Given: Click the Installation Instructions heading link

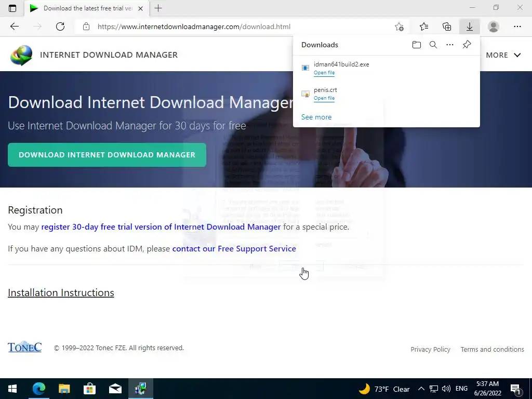Looking at the screenshot, I should tap(61, 292).
